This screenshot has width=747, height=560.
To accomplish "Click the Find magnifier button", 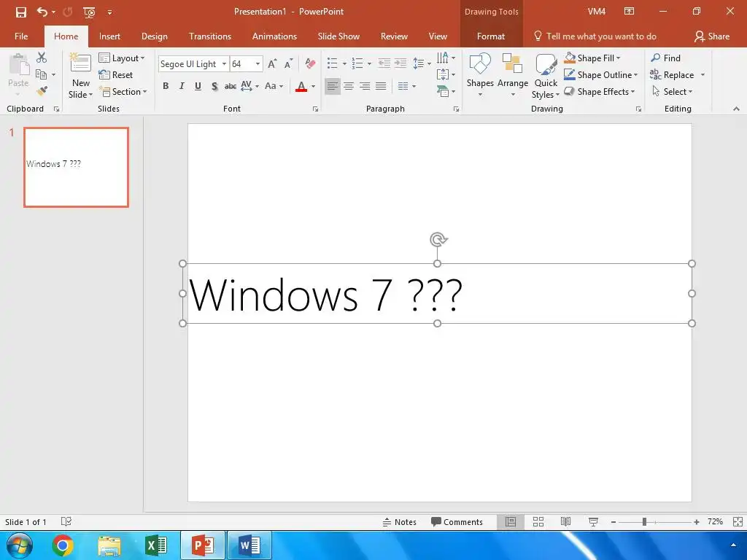I will (666, 58).
